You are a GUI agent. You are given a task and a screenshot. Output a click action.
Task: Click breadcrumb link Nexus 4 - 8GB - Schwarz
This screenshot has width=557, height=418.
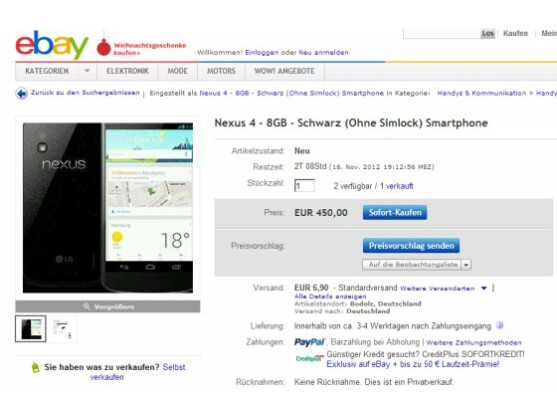(x=291, y=93)
